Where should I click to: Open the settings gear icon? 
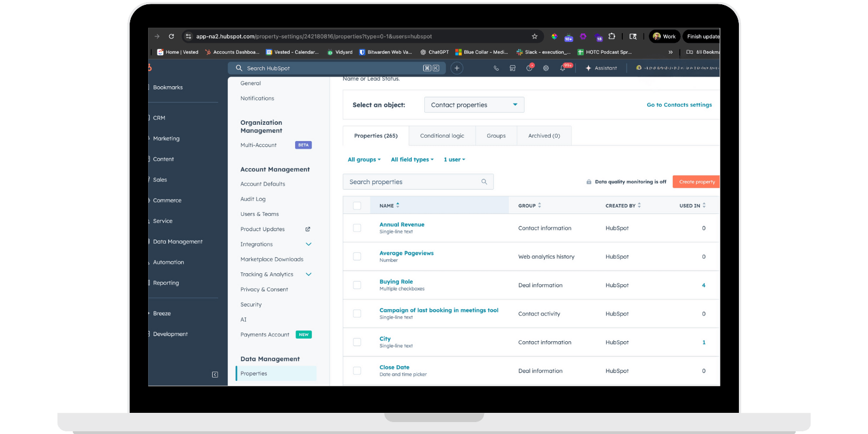546,68
